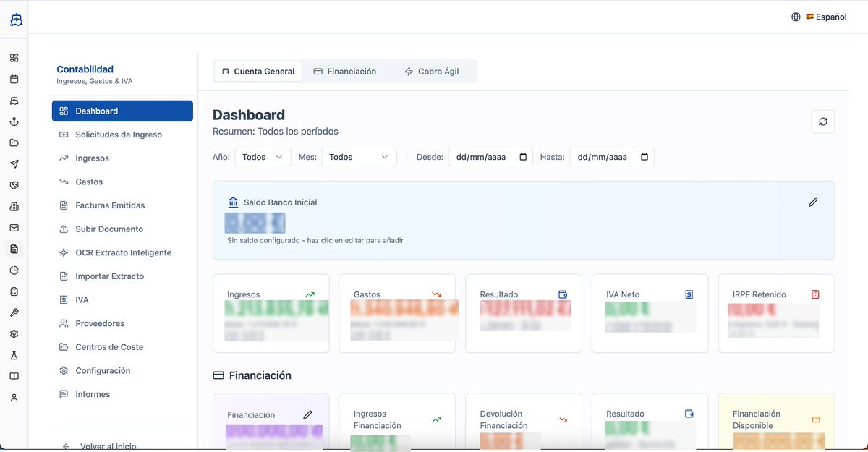868x452 pixels.
Task: Click the calculator icon on the IRPF Retenido card
Action: [x=815, y=294]
